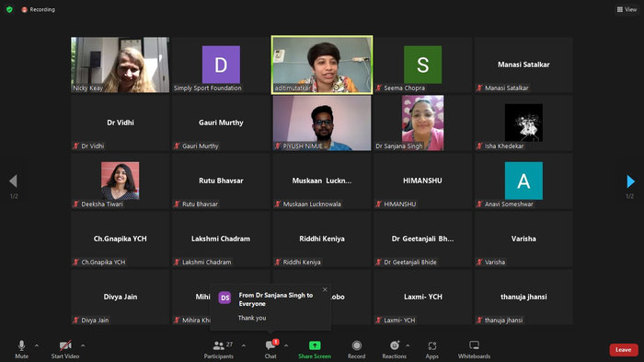Select Isha Khedekar's tile
The width and height of the screenshot is (644, 362).
[x=523, y=123]
